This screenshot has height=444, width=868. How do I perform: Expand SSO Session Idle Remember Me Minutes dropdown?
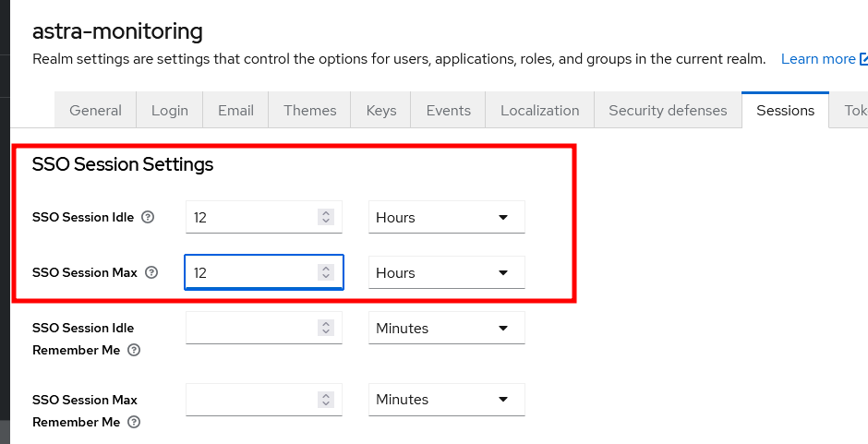coord(446,329)
